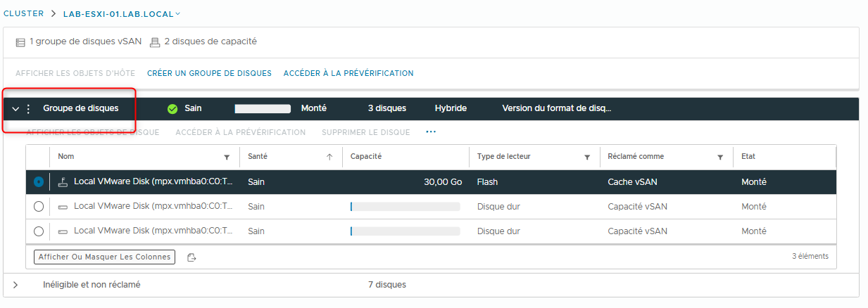
Task: Click the Cache vSAN cell
Action: click(632, 182)
